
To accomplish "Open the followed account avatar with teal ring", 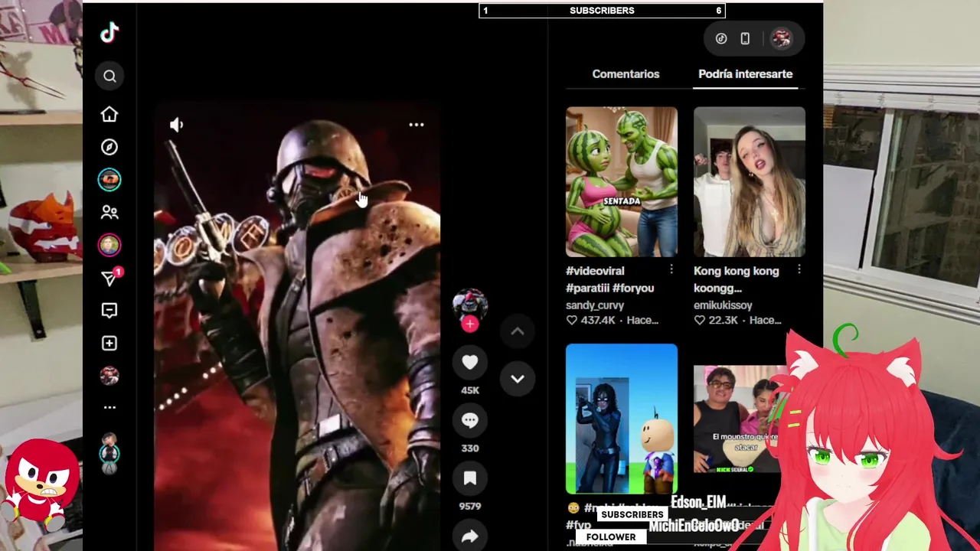I will (109, 180).
